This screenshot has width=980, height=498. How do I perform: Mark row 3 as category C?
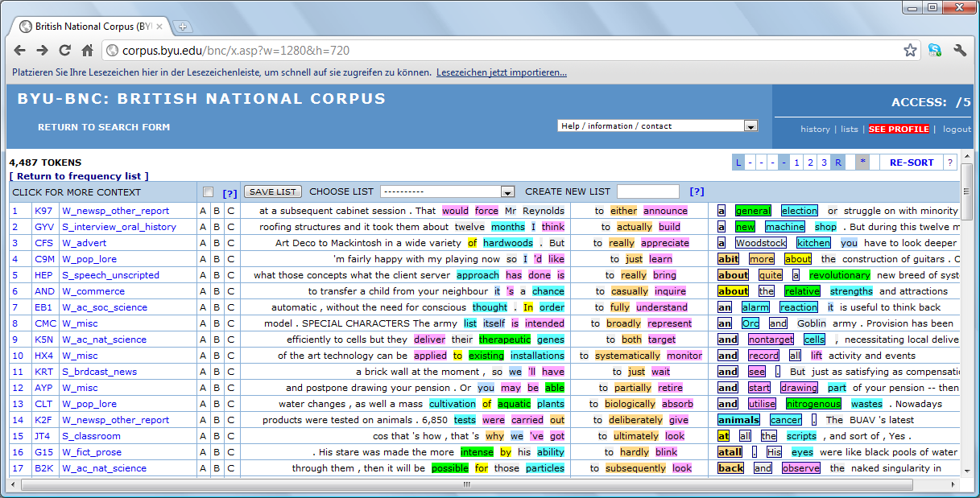(x=230, y=243)
